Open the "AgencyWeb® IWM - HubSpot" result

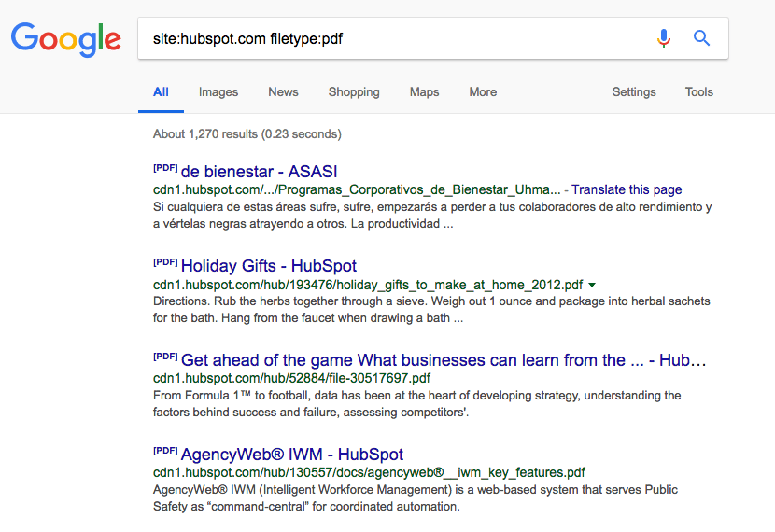click(x=292, y=454)
